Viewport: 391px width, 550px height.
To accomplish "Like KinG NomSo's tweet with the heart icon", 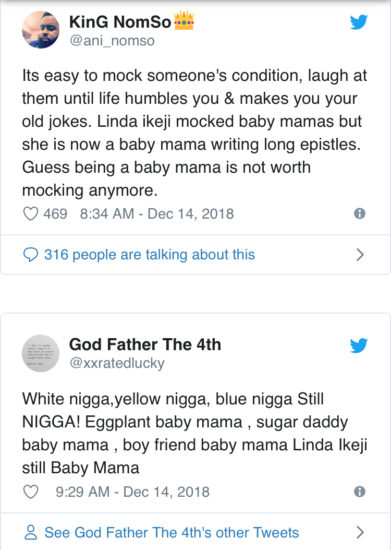I will (31, 214).
